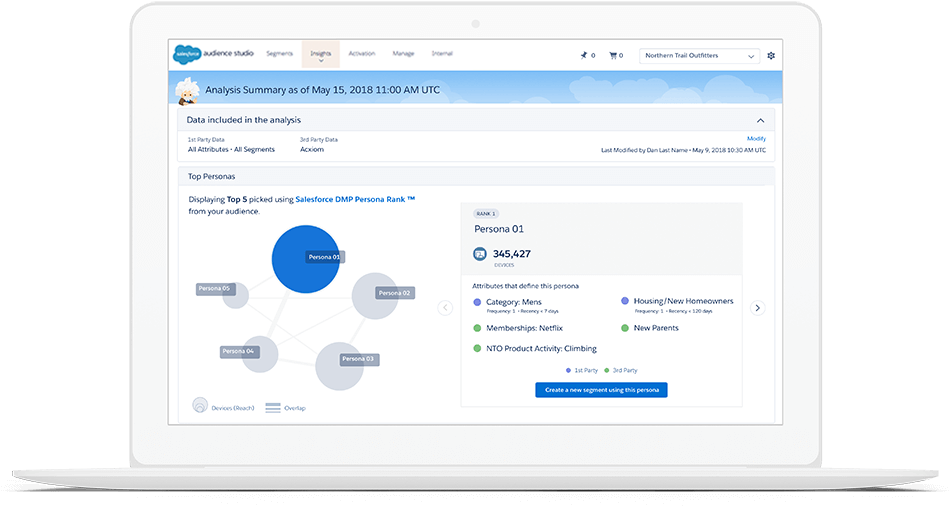Click the Devices (Reach) legend icon
The image size is (949, 506).
(x=200, y=407)
